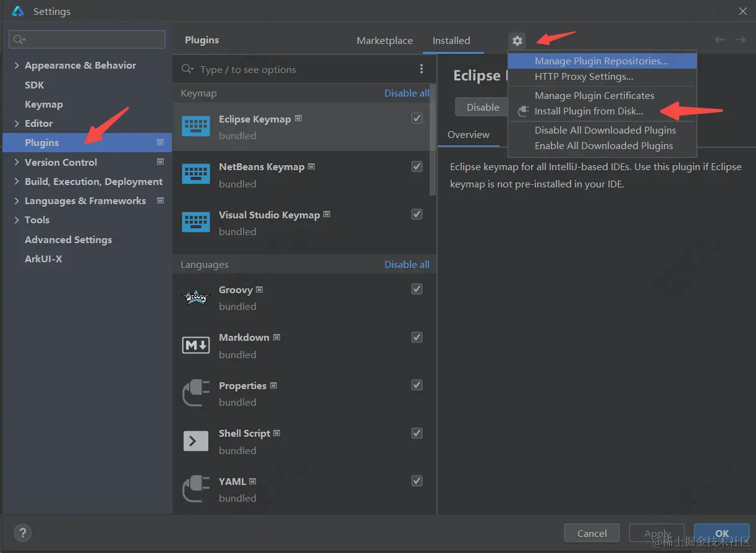Uncheck the Visual Studio Keymap checkbox
Screen dimensions: 756x553
[x=417, y=214]
